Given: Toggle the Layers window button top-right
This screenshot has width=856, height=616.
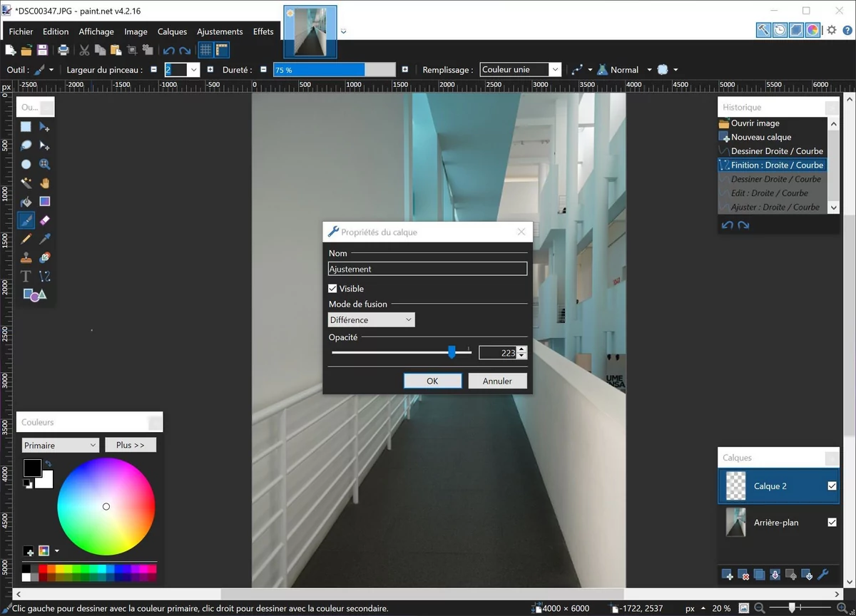Looking at the screenshot, I should click(x=796, y=30).
